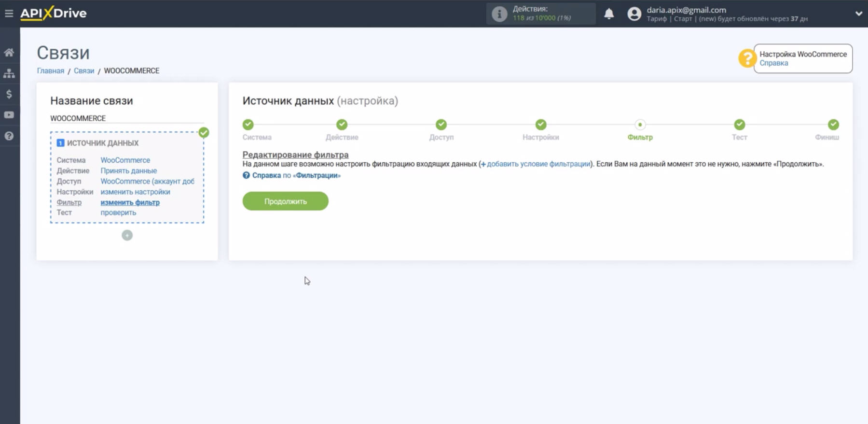Open the notifications bell
This screenshot has width=868, height=424.
tap(609, 14)
